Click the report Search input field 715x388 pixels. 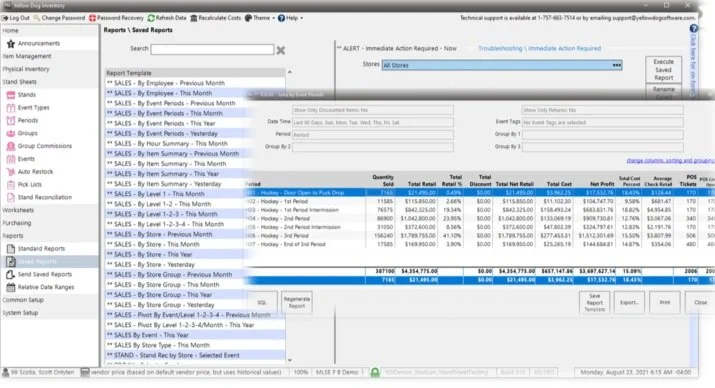(212, 49)
